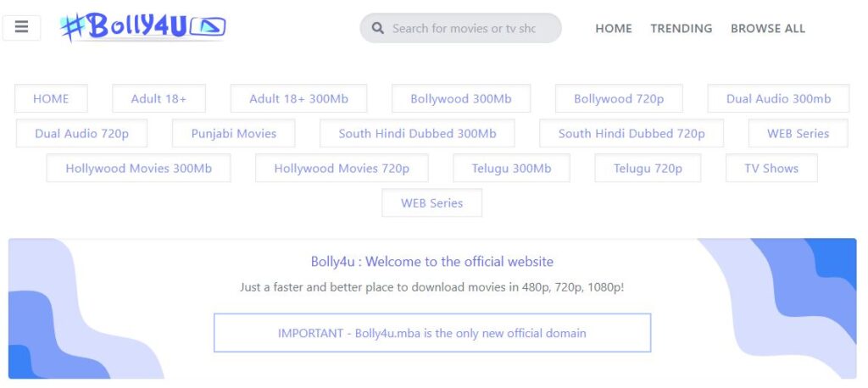The width and height of the screenshot is (868, 388).
Task: Click the search magnifier icon
Action: click(378, 28)
